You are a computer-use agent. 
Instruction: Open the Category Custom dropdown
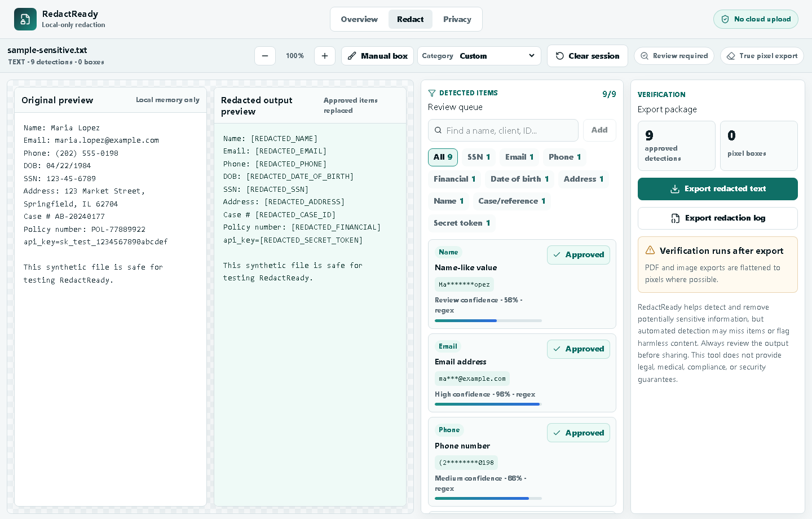click(x=479, y=56)
